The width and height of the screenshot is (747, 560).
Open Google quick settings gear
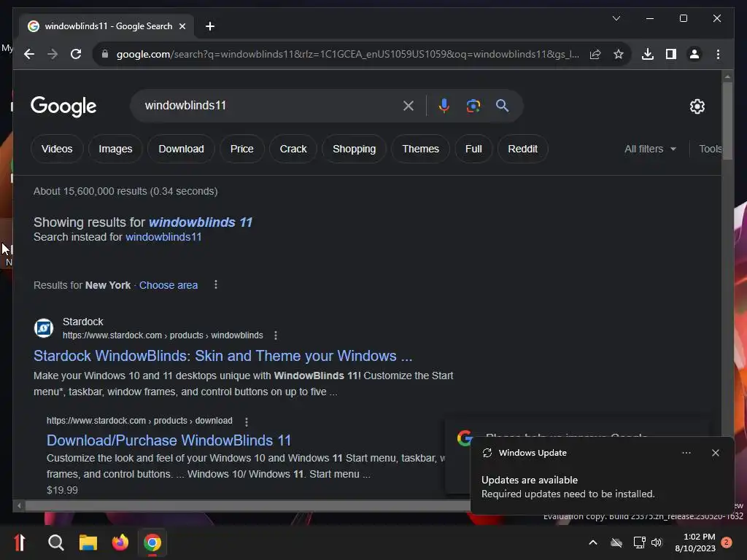point(697,106)
